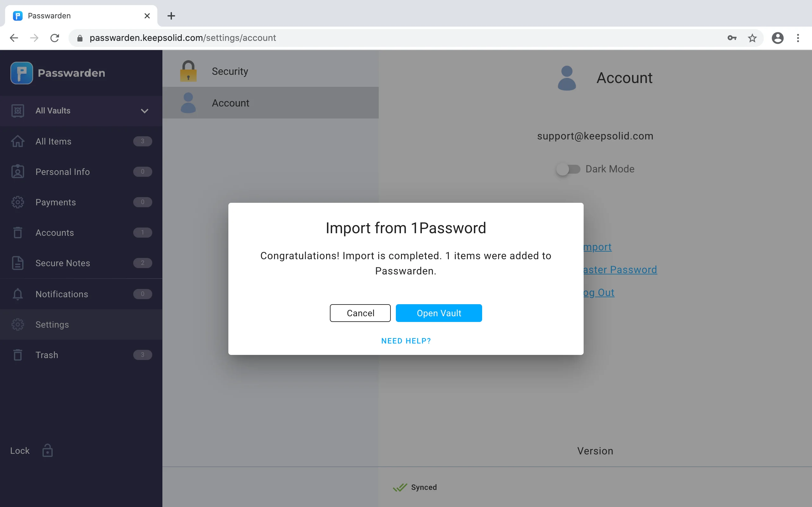812x507 pixels.
Task: Click the Trash bin icon in sidebar
Action: coord(18,355)
